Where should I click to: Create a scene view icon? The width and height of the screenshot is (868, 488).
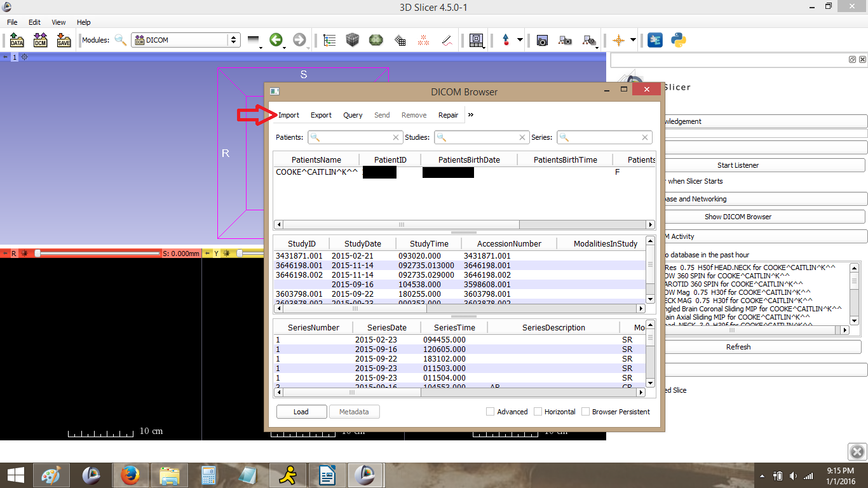tap(565, 40)
